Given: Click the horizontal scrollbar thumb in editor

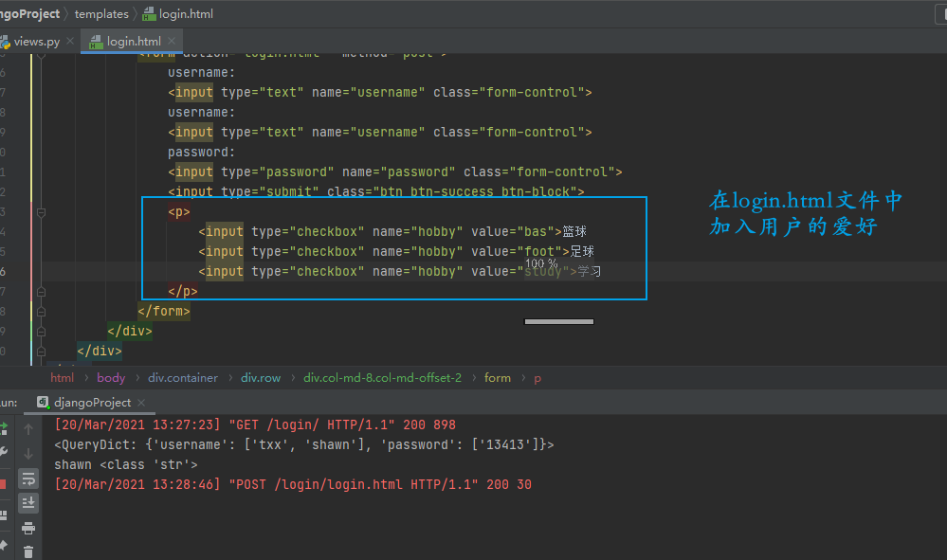Looking at the screenshot, I should click(x=558, y=321).
